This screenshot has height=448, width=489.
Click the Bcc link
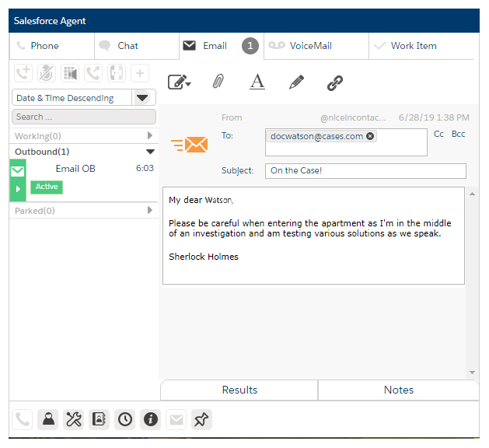click(458, 134)
